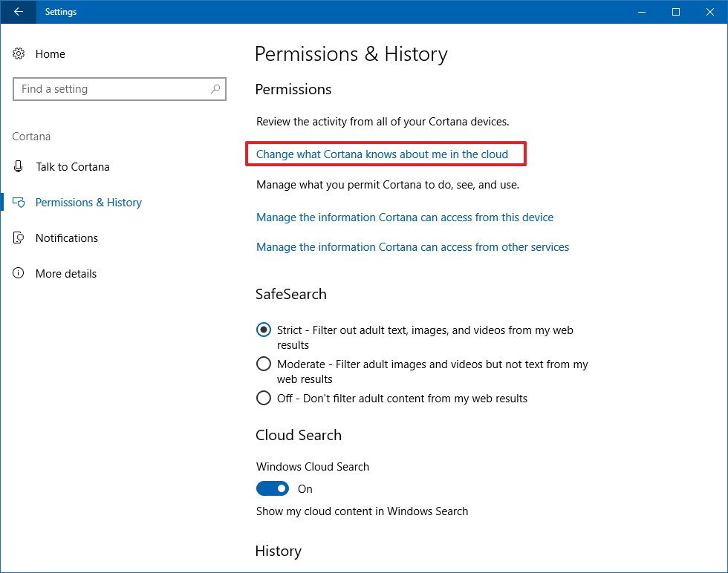Viewport: 728px width, 573px height.
Task: Click the More details info icon
Action: point(19,273)
